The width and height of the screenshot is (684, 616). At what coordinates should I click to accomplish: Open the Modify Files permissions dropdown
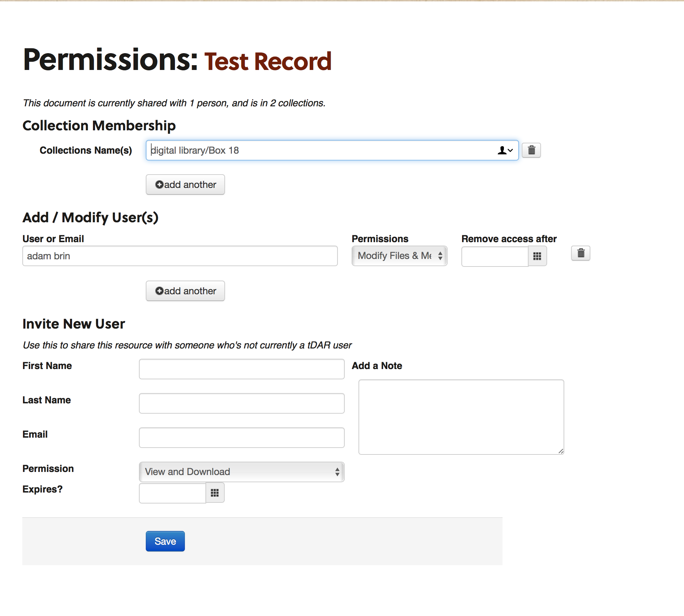(400, 256)
